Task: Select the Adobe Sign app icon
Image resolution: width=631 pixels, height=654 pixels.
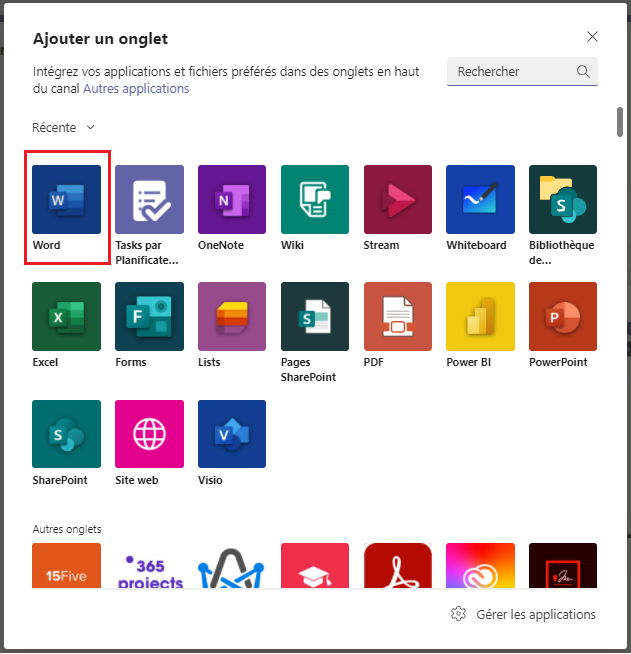Action: pyautogui.click(x=563, y=566)
